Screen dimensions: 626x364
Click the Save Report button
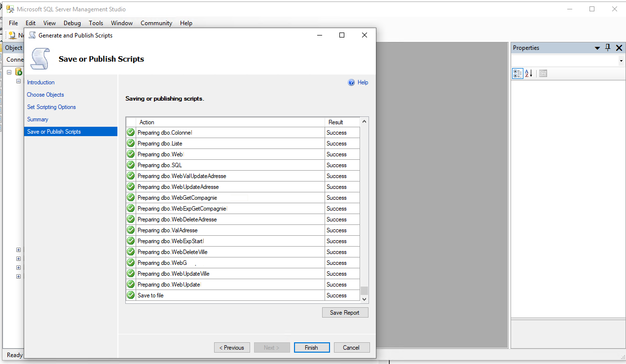pos(345,313)
